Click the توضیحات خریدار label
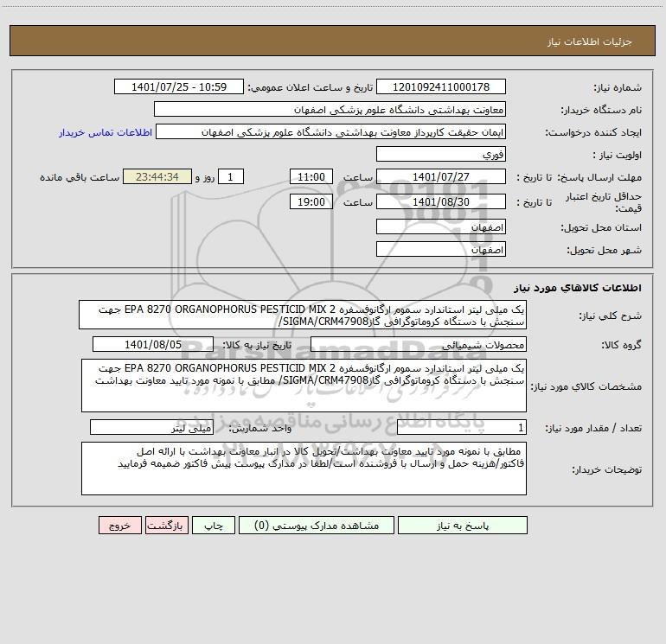 [x=607, y=469]
